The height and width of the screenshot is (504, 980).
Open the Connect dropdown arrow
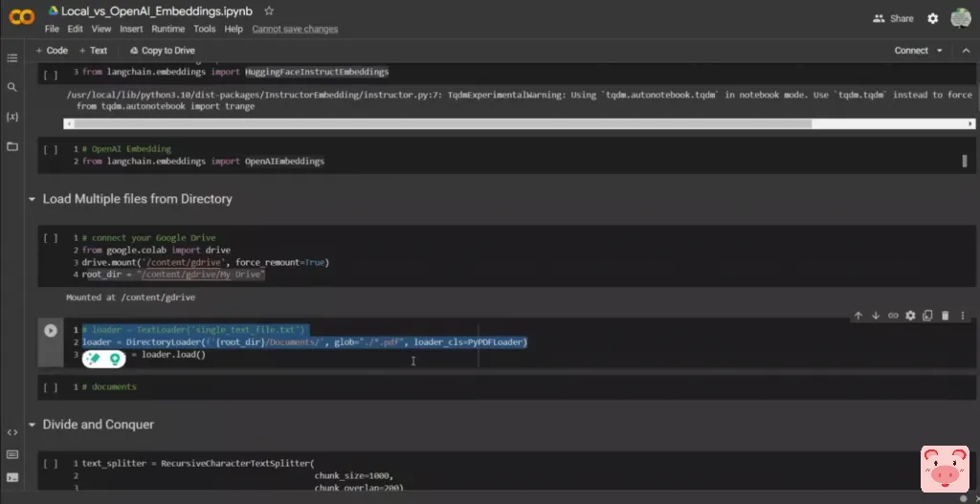940,51
